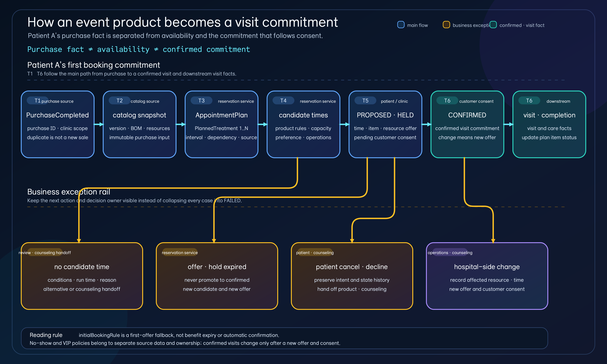Click the business exception legend swatch
This screenshot has width=607, height=364.
point(446,25)
